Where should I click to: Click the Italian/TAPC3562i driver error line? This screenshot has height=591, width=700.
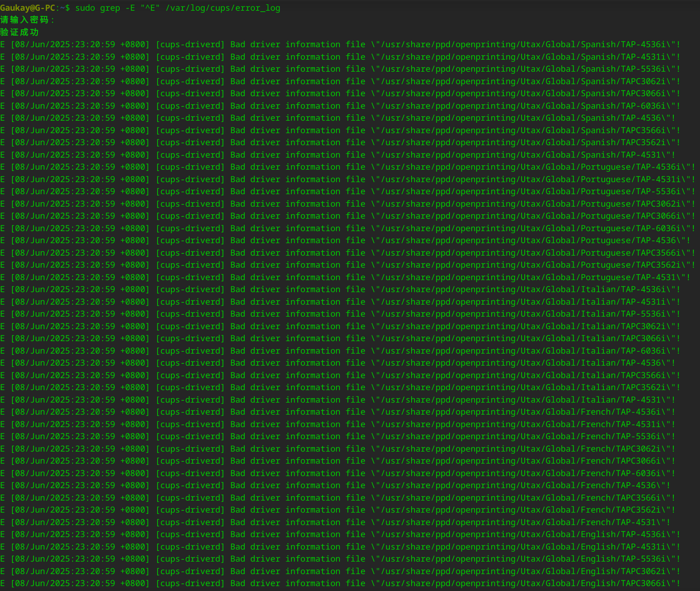pyautogui.click(x=340, y=387)
